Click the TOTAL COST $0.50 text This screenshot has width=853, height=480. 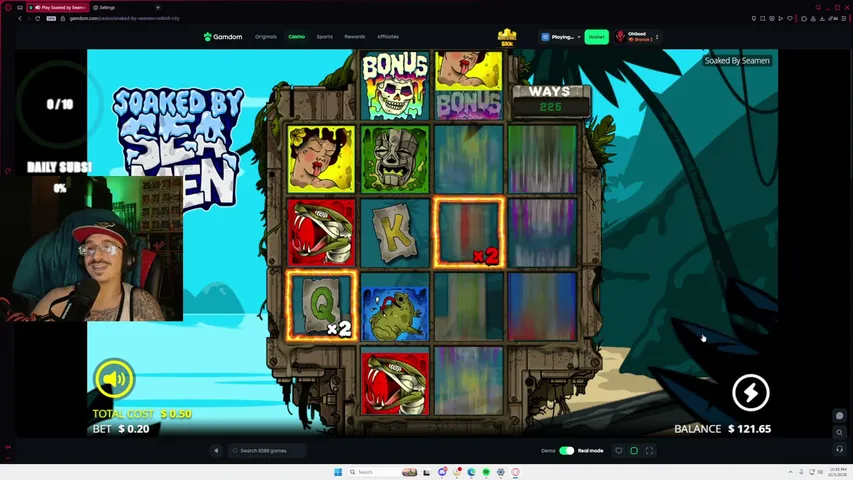click(142, 414)
